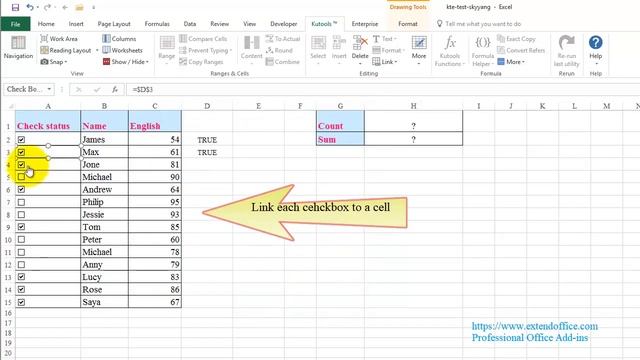This screenshot has height=360, width=640.
Task: Click the Insert Function fx button in formula bar
Action: [x=115, y=89]
